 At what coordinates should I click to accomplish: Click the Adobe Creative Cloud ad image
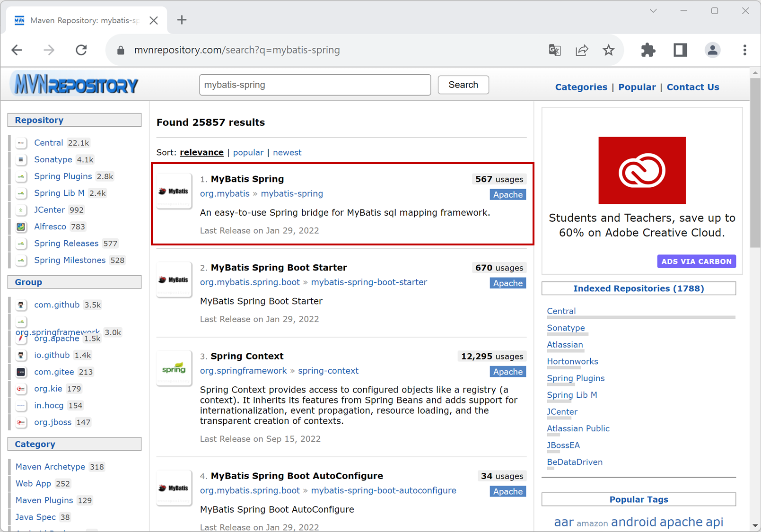pyautogui.click(x=642, y=170)
